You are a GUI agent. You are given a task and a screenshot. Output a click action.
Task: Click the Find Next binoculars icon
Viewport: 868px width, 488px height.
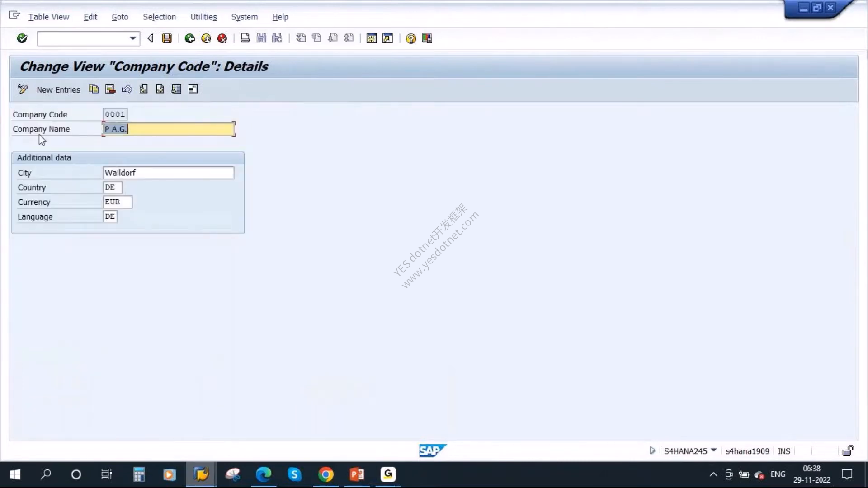pyautogui.click(x=277, y=38)
